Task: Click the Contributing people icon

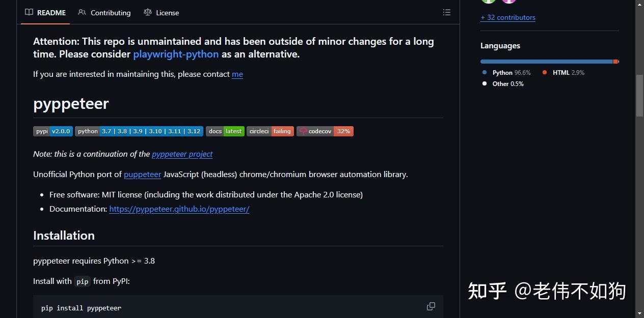Action: tap(82, 12)
